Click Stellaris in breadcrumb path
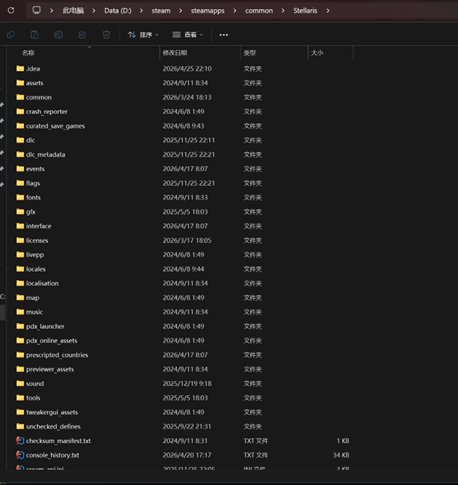Image resolution: width=458 pixels, height=485 pixels. click(305, 11)
